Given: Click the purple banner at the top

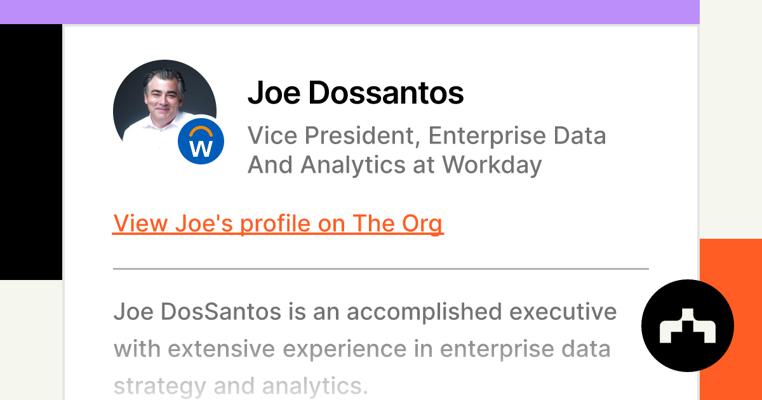Looking at the screenshot, I should [349, 11].
